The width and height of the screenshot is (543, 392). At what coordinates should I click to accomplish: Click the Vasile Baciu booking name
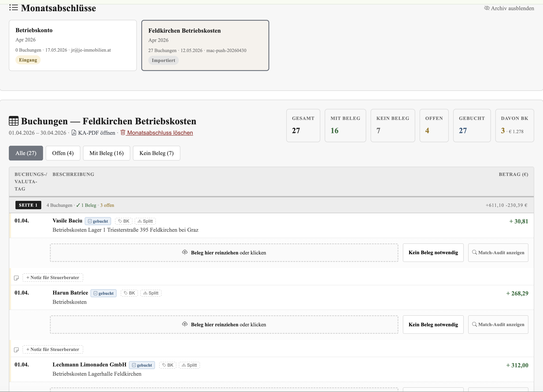(68, 221)
